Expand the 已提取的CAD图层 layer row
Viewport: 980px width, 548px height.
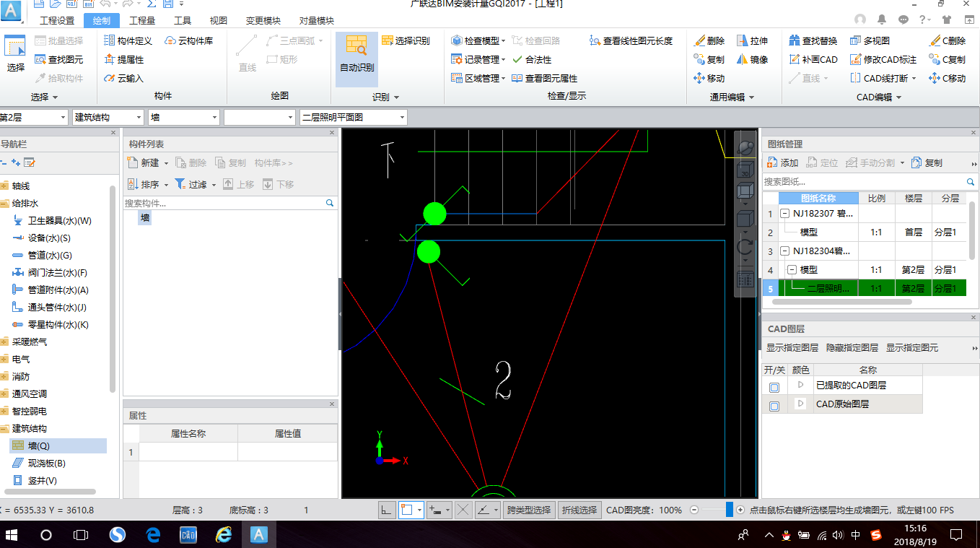coord(800,385)
